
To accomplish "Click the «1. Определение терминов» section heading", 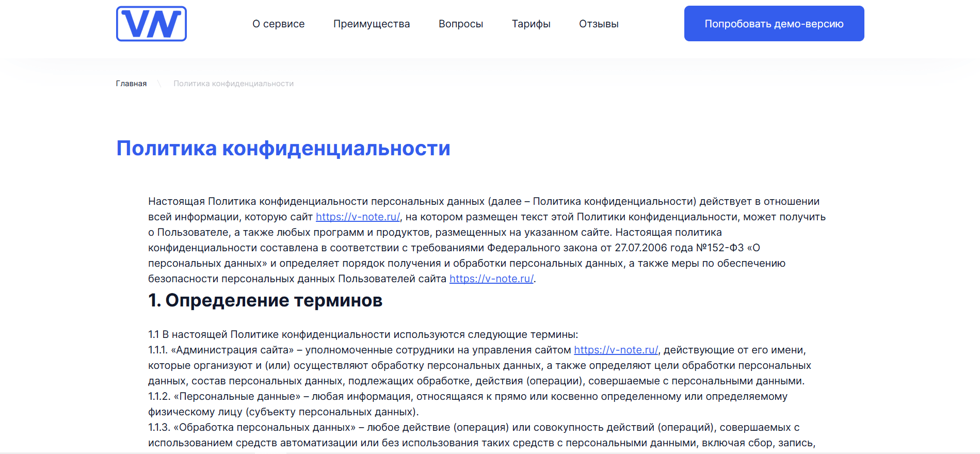I will click(x=265, y=300).
